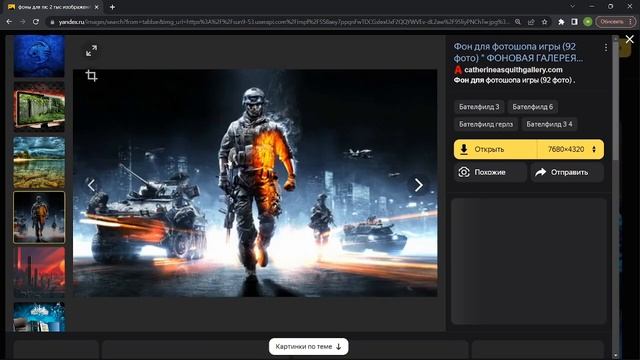Open the extensions puzzle icon
This screenshot has height=360, width=640.
pyautogui.click(x=561, y=22)
